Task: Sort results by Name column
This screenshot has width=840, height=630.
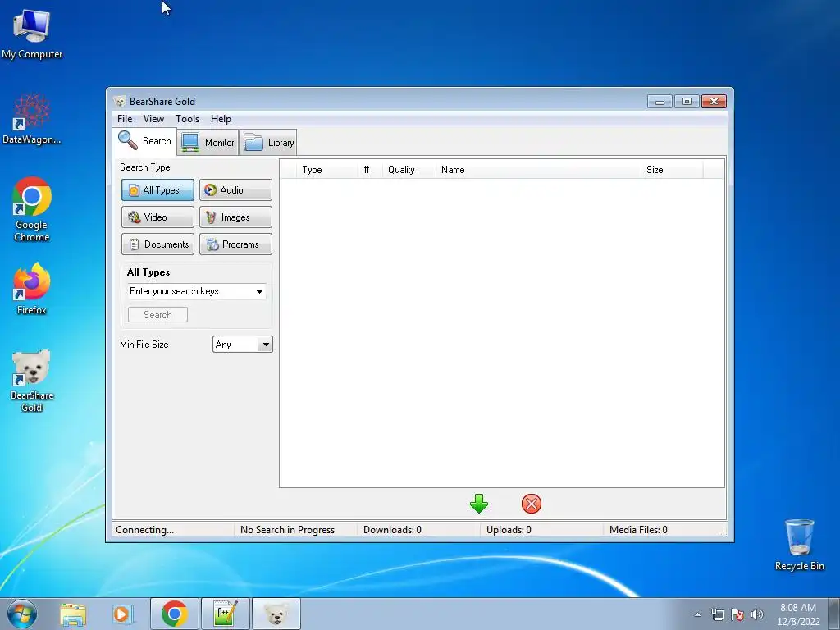Action: click(x=538, y=170)
